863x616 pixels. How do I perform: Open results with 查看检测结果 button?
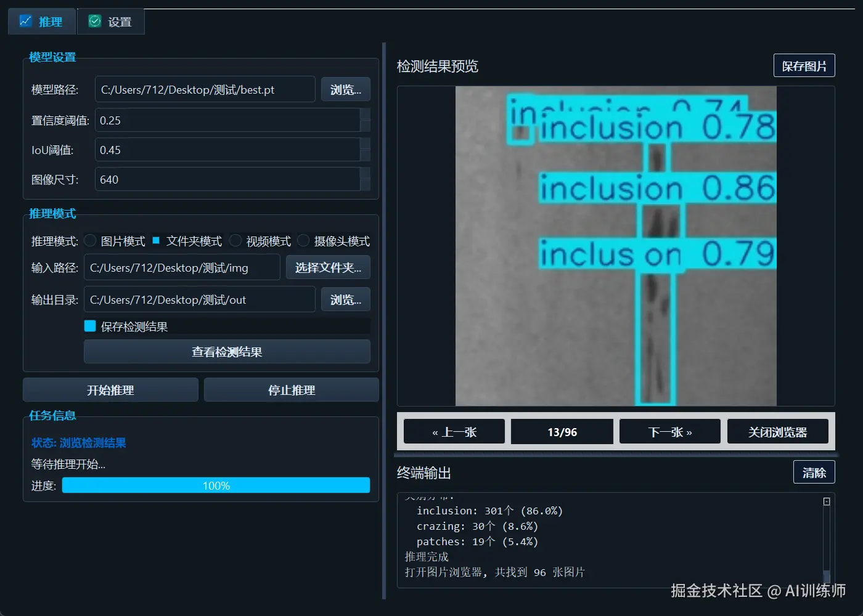coord(227,351)
